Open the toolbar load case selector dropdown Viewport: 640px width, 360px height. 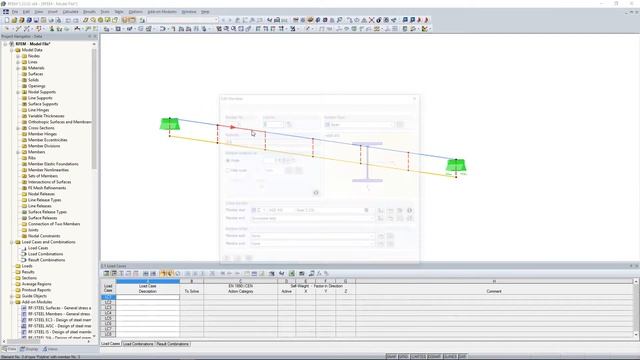[x=216, y=20]
